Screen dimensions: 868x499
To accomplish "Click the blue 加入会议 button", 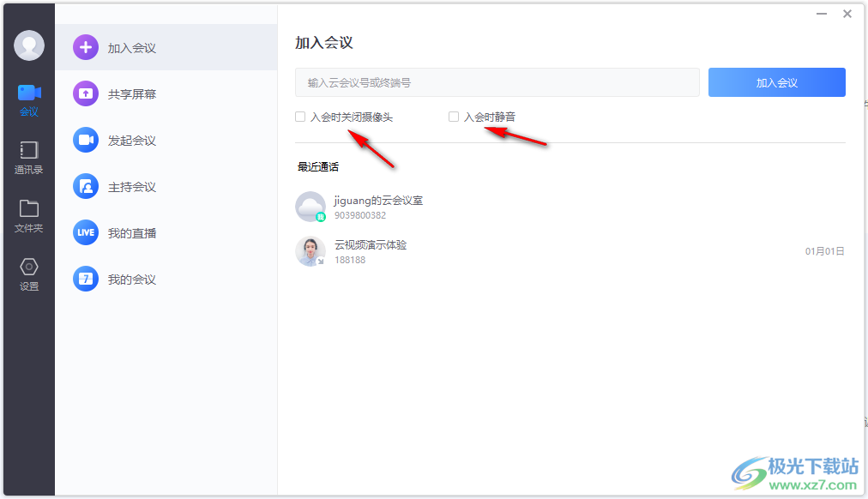I will 777,82.
